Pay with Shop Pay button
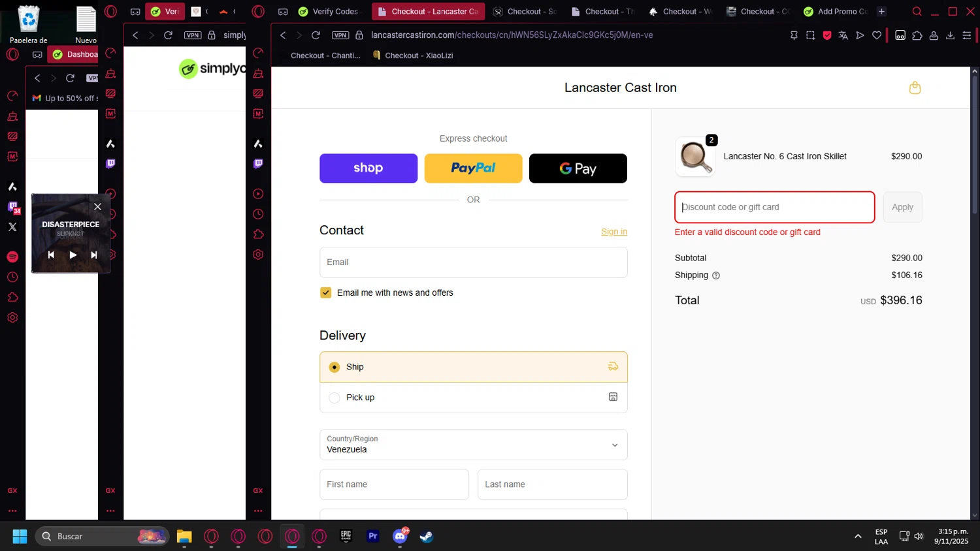Screen dimensions: 980x551 click(x=368, y=168)
